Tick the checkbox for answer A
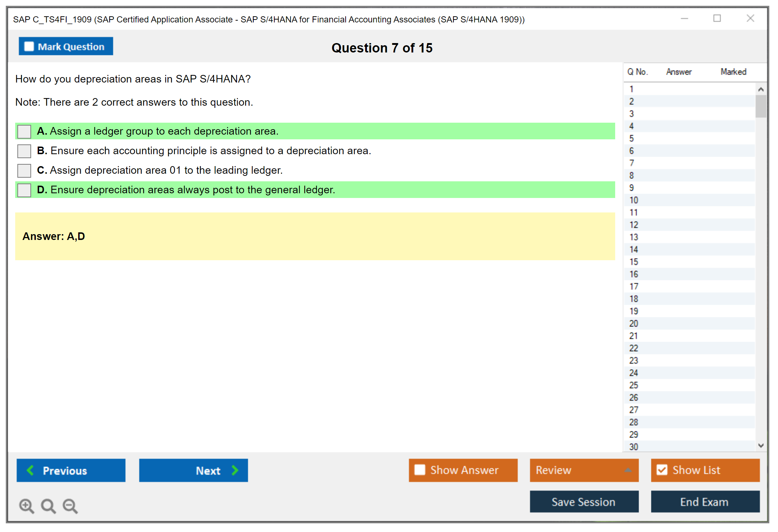778x532 pixels. pyautogui.click(x=24, y=131)
